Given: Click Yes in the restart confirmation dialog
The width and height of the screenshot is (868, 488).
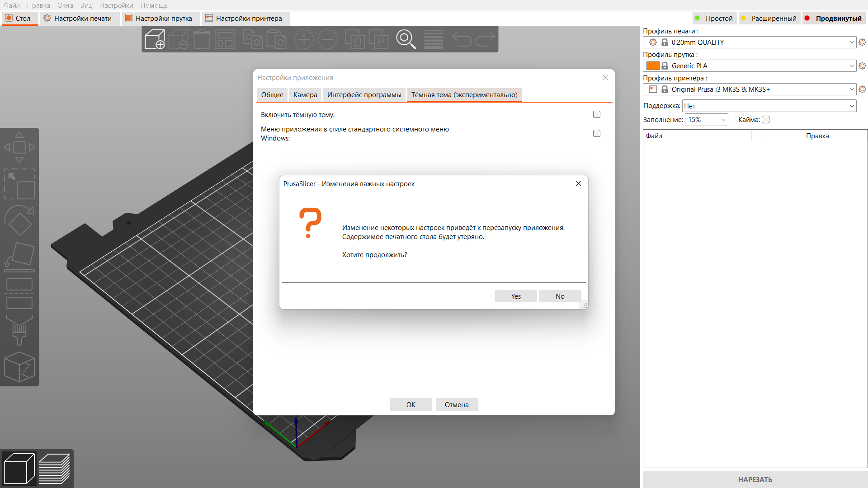Looking at the screenshot, I should coord(515,296).
